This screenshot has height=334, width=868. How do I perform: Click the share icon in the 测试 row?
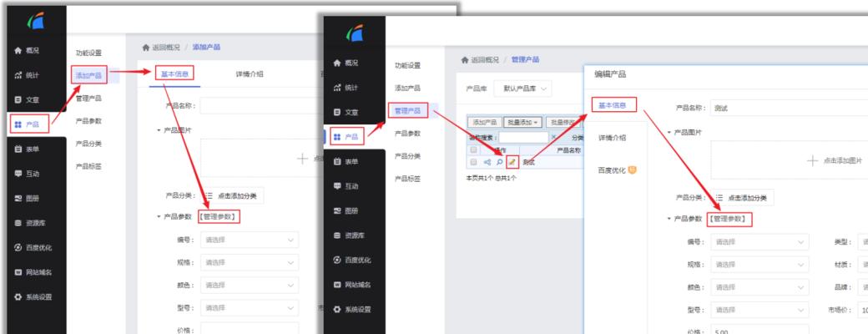[487, 162]
